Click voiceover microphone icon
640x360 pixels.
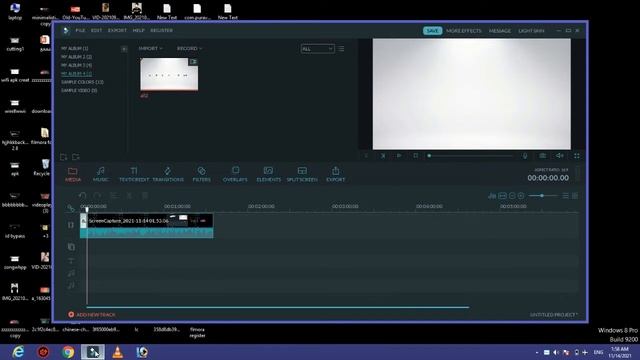[x=525, y=156]
